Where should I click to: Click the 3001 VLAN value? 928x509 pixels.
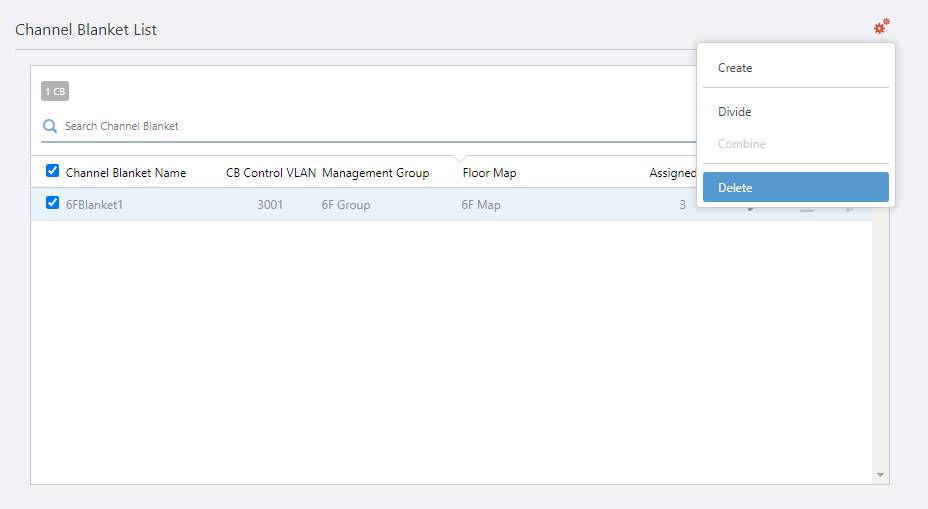270,205
